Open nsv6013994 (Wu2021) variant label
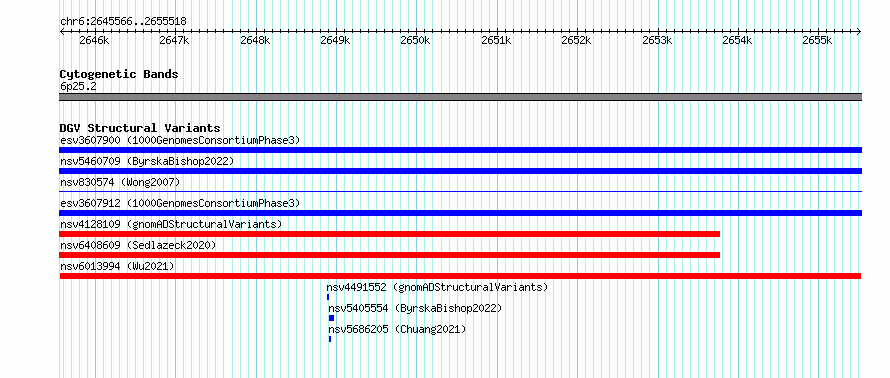The width and height of the screenshot is (890, 378). (117, 266)
